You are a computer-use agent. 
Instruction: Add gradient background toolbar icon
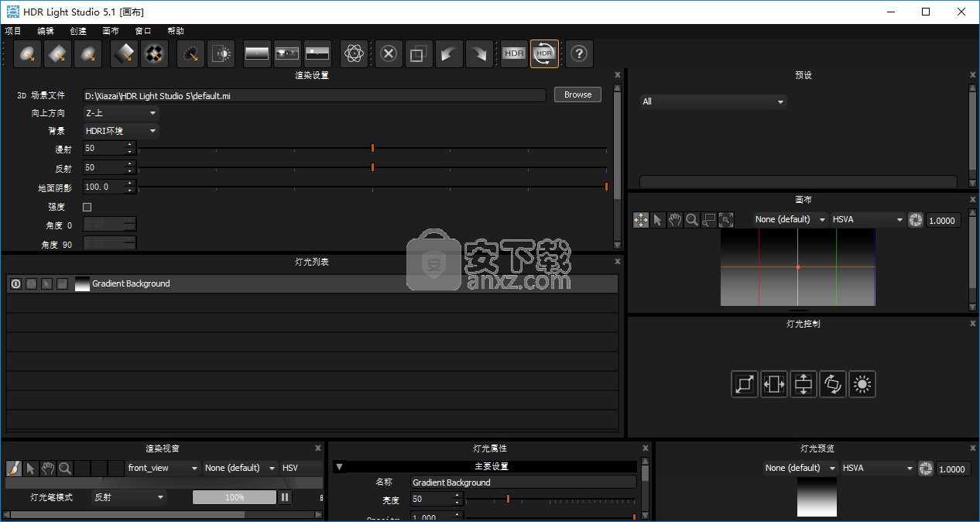(257, 53)
